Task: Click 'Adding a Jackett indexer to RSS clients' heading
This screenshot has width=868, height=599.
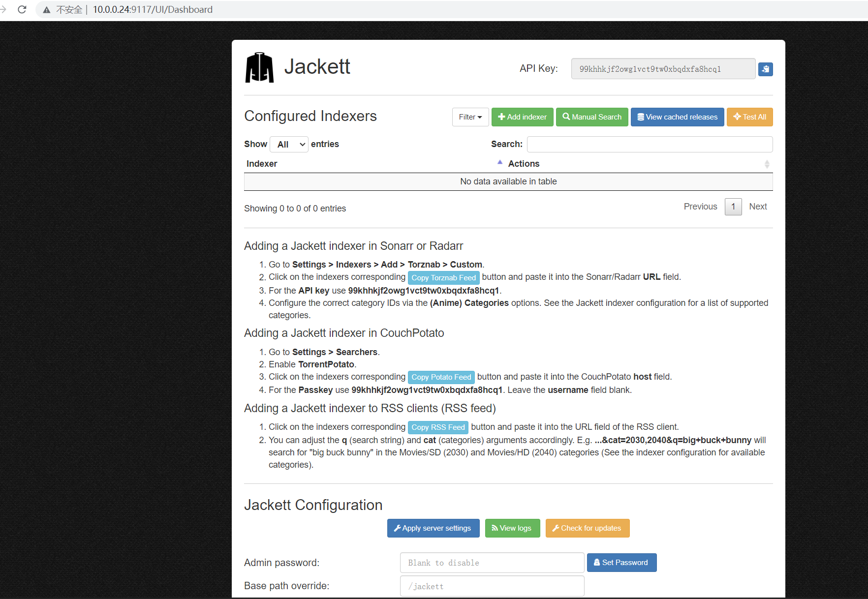Action: click(x=370, y=408)
